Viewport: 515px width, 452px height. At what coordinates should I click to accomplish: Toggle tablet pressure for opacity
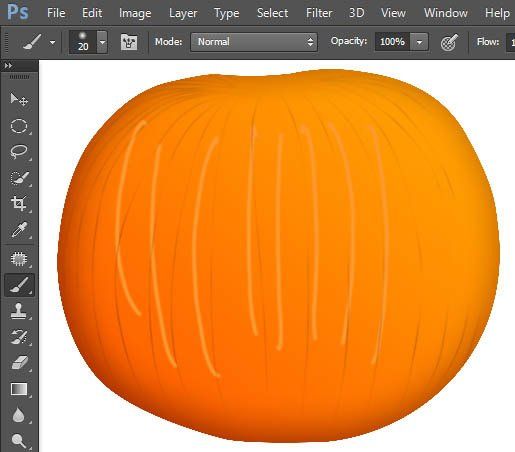coord(449,42)
